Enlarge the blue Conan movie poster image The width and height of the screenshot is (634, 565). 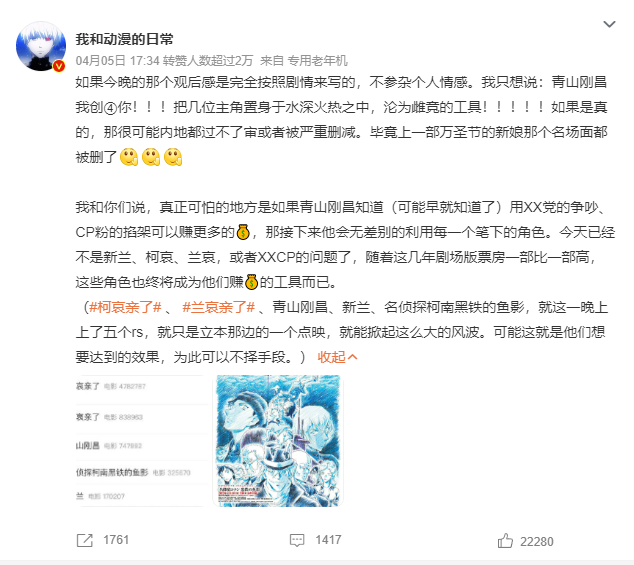pyautogui.click(x=278, y=441)
